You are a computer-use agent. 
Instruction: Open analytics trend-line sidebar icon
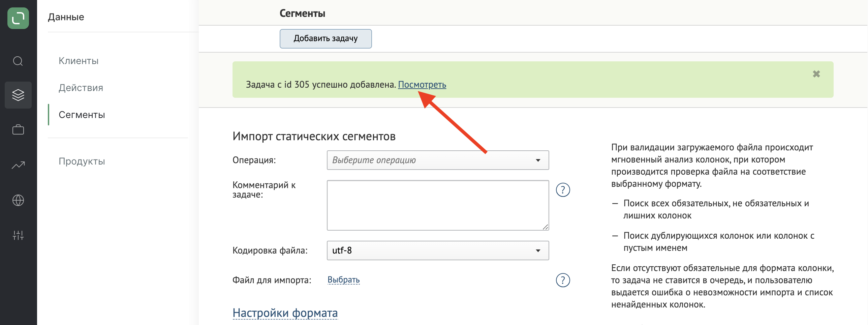point(18,165)
